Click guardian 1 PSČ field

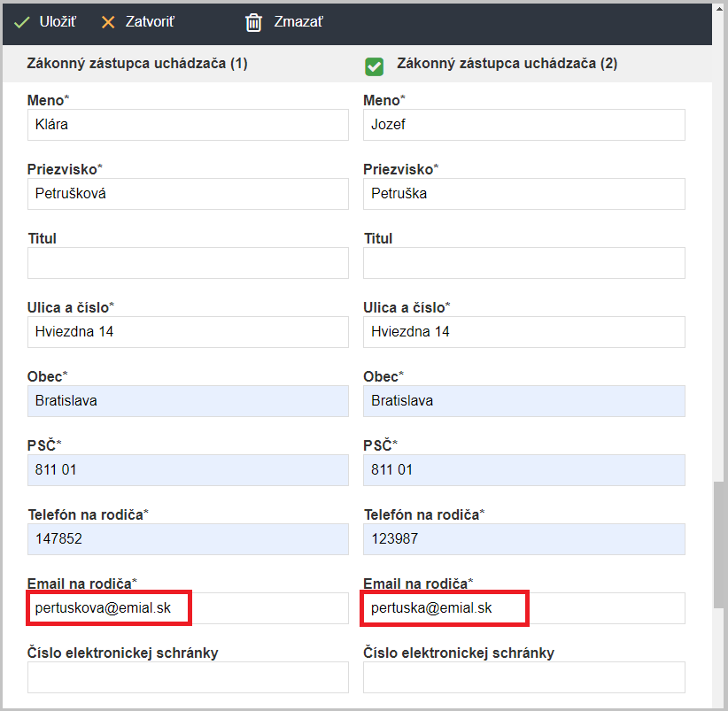coord(188,470)
